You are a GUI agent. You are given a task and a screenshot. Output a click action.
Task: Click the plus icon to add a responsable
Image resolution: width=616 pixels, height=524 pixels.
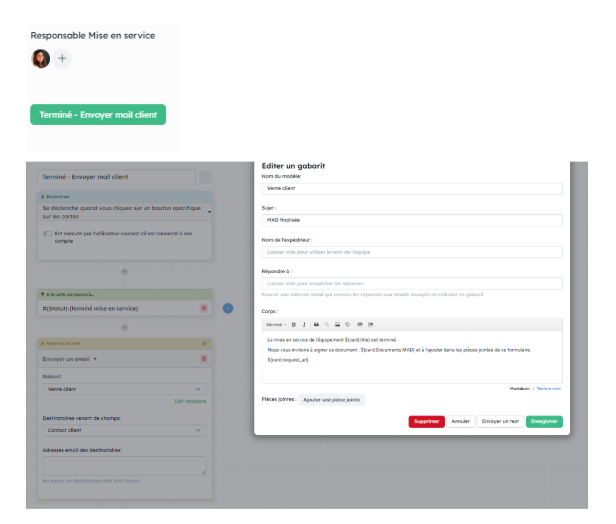[x=62, y=59]
